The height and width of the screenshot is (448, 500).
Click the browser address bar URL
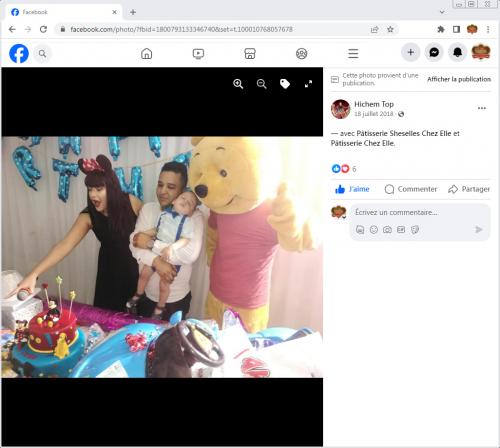tap(181, 29)
